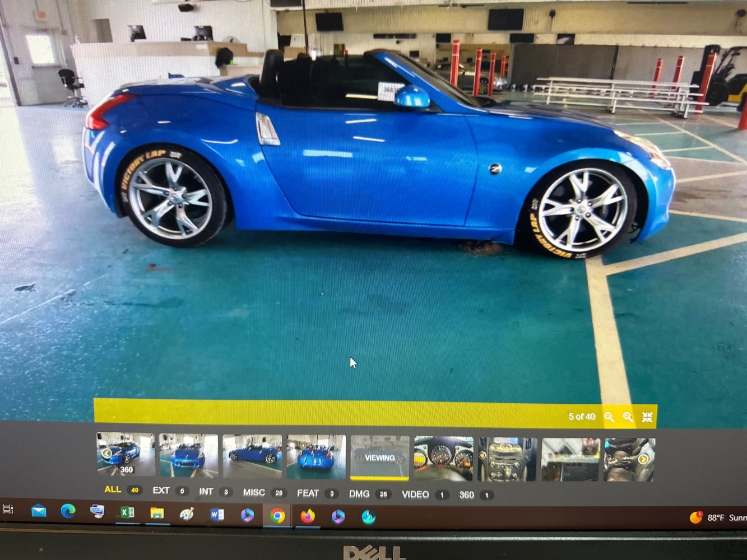747x560 pixels.
Task: Filter photos by DMG category
Action: pos(369,494)
